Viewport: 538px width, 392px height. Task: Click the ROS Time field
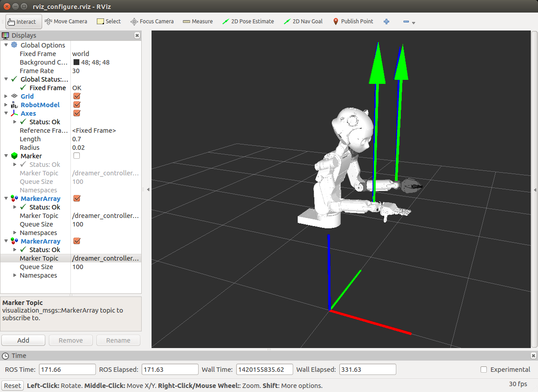point(67,370)
